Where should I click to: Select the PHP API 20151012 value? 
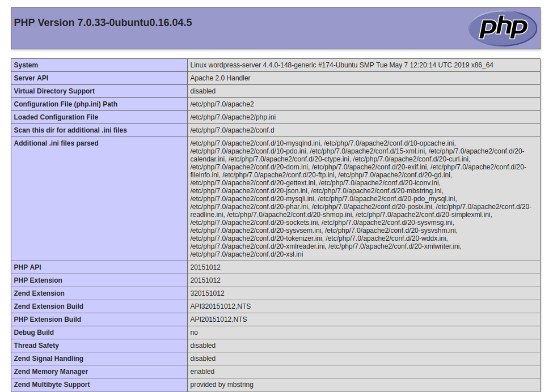[x=204, y=267]
